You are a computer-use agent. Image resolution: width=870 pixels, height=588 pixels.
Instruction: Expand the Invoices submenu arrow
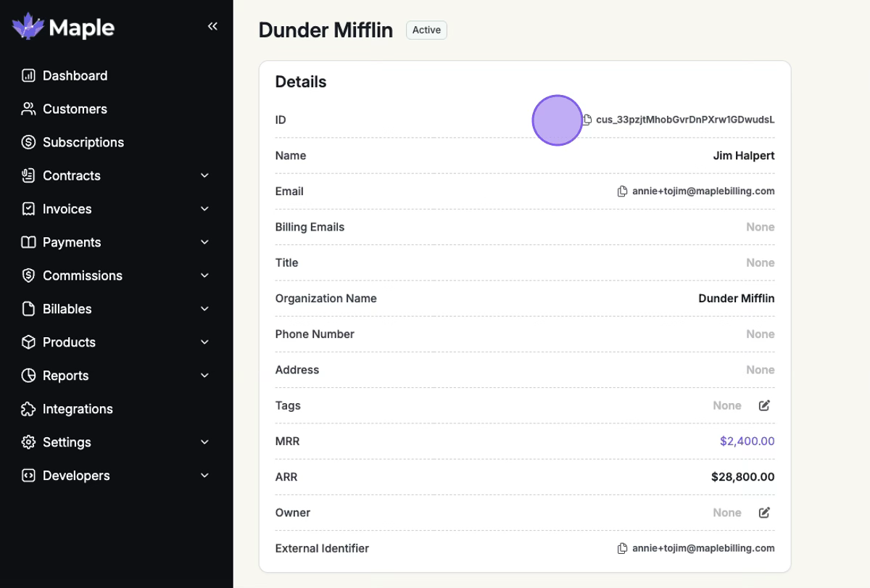[204, 209]
